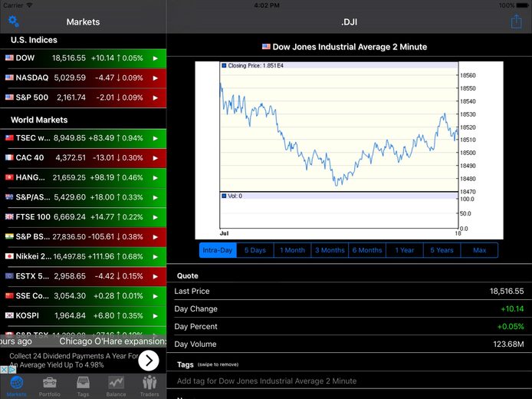532x399 pixels.
Task: Select the 5 Years chart range
Action: (x=442, y=250)
